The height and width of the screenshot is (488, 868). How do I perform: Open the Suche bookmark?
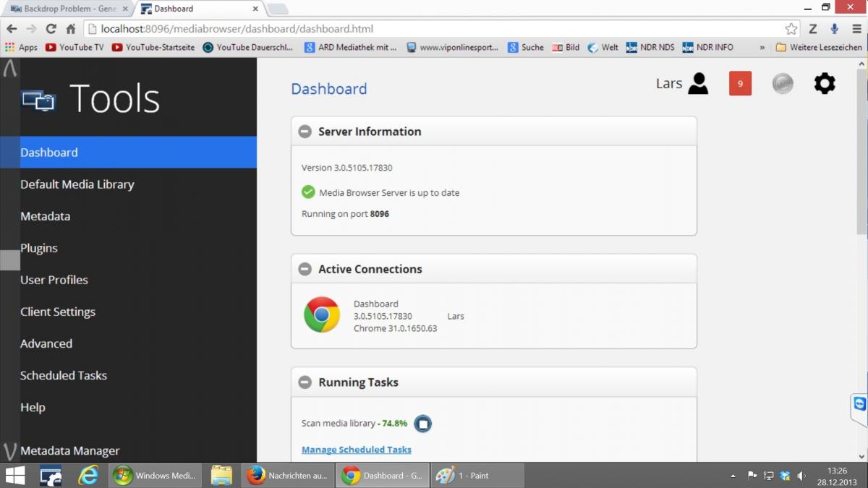(526, 47)
